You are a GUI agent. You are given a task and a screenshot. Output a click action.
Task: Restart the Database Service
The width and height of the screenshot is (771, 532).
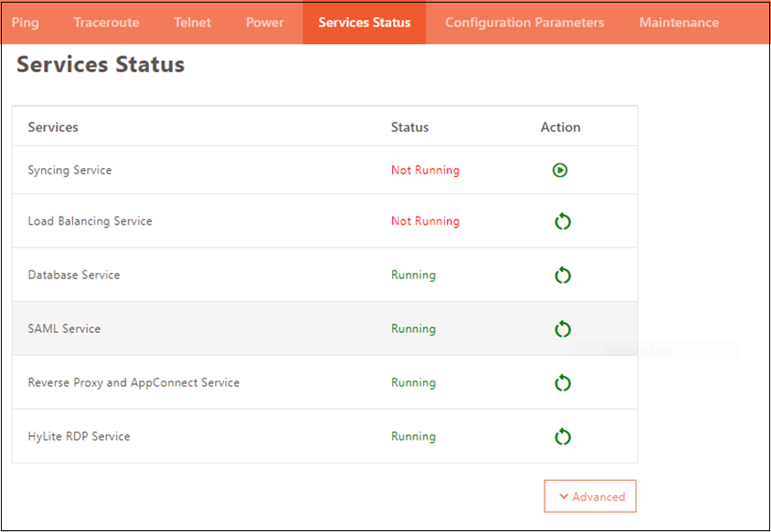point(562,276)
